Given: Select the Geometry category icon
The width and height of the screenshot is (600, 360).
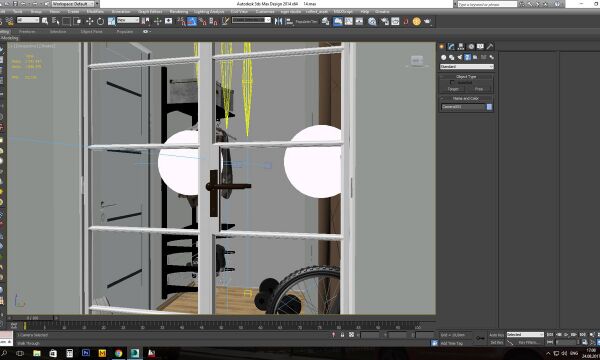Looking at the screenshot, I should tap(443, 57).
